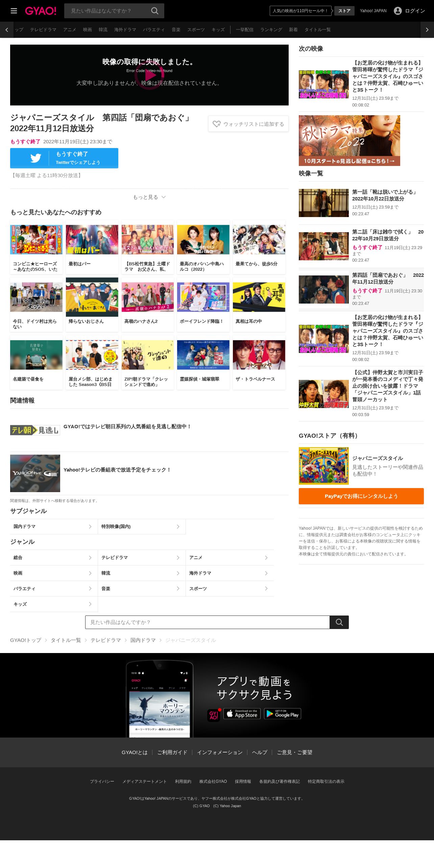The height and width of the screenshot is (868, 434).
Task: Open 国内ドラマ subgenre chevron row
Action: pos(54,527)
